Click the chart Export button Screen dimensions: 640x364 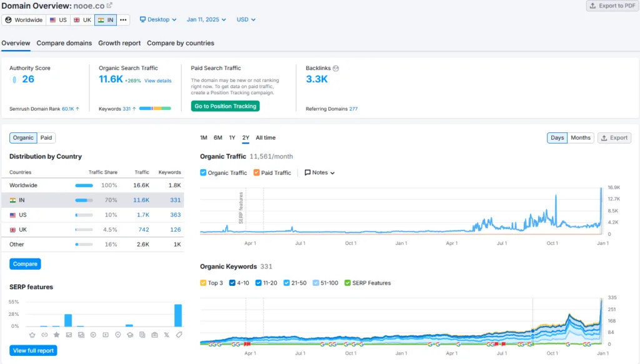pyautogui.click(x=614, y=138)
